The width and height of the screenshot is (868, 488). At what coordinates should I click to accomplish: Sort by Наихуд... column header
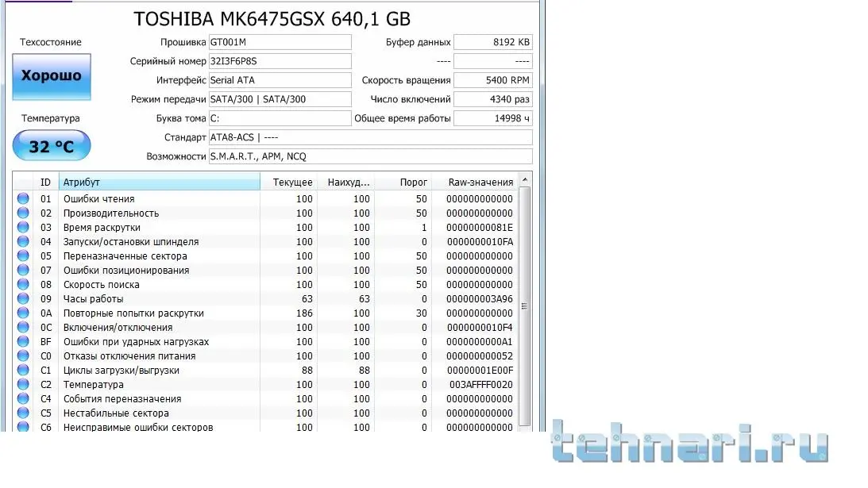346,182
